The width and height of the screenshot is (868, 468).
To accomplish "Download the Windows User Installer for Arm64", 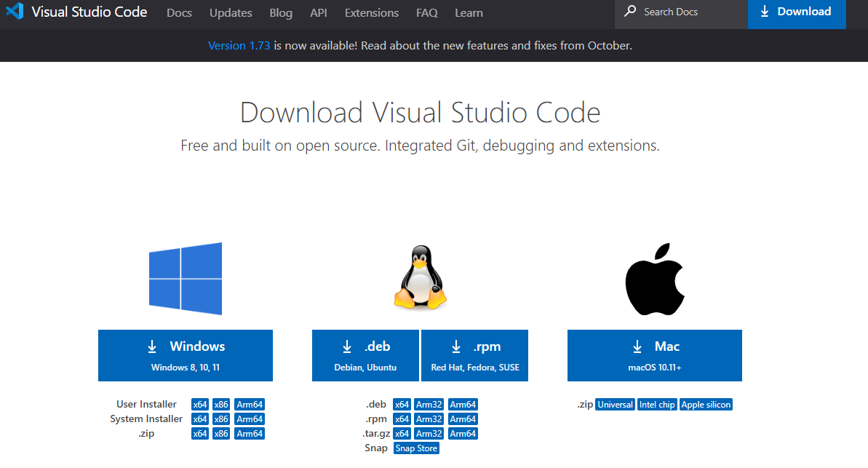I will [250, 404].
